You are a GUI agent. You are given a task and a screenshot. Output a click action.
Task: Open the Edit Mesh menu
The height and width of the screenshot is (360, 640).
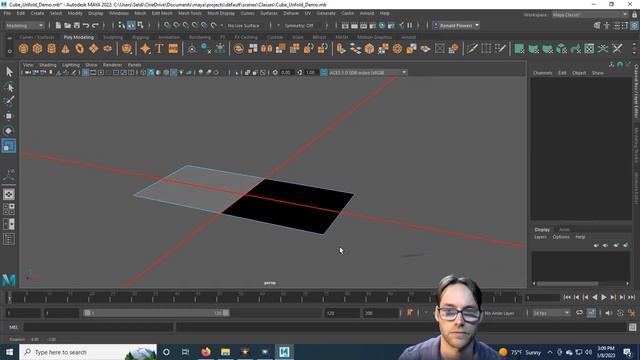[x=162, y=13]
